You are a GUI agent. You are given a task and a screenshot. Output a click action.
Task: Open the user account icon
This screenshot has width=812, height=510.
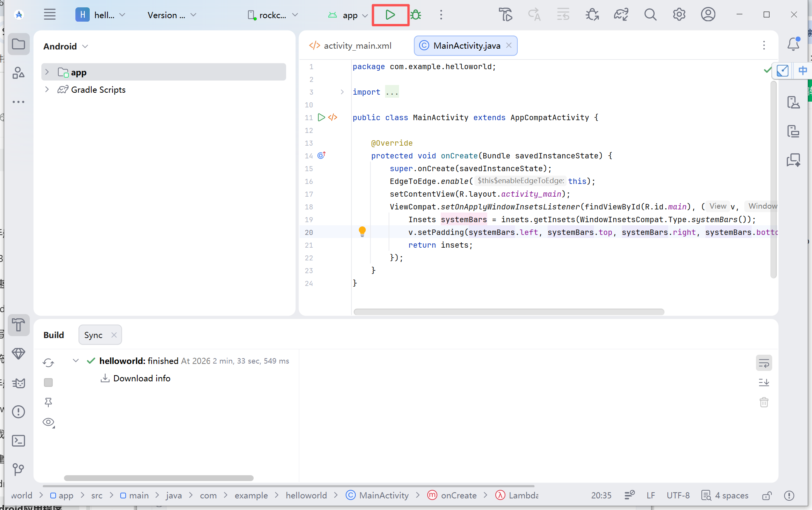[708, 15]
